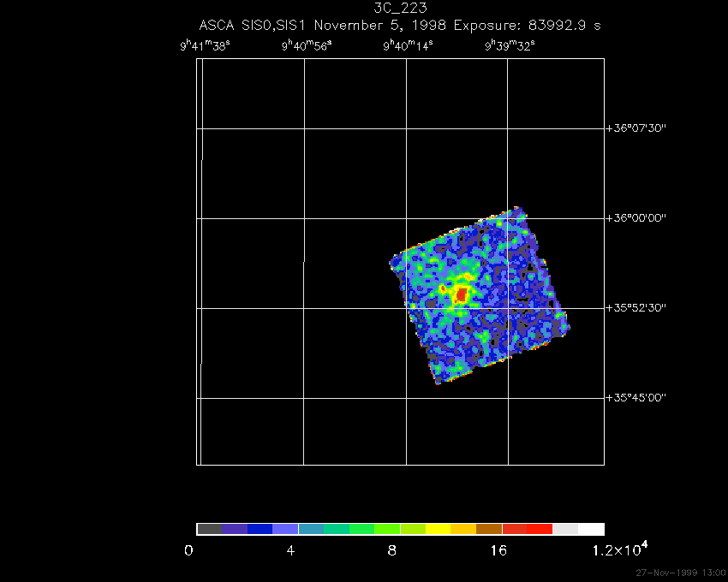728x582 pixels.
Task: Click the "ASCA SIS0,SIS1" instrument label
Action: pyautogui.click(x=252, y=25)
